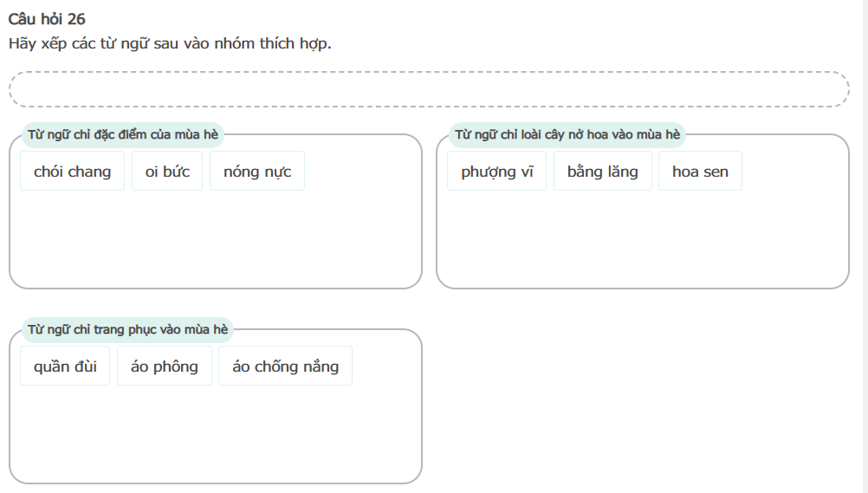Click the empty dashed word bank area
Image resolution: width=868 pixels, height=493 pixels.
(429, 89)
